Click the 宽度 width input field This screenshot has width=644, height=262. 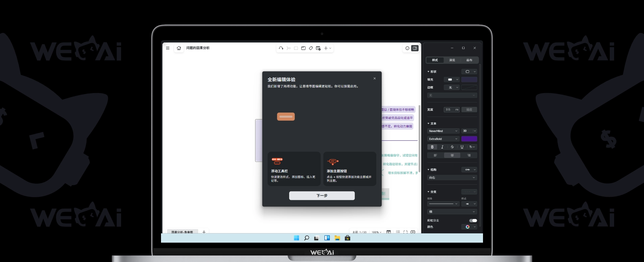click(451, 110)
